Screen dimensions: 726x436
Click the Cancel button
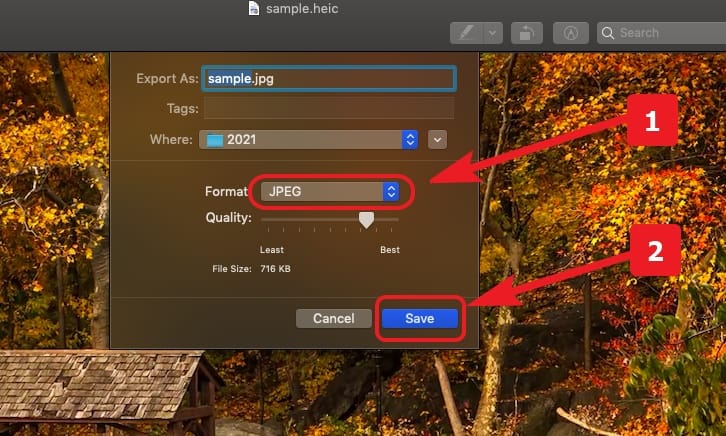click(x=334, y=318)
